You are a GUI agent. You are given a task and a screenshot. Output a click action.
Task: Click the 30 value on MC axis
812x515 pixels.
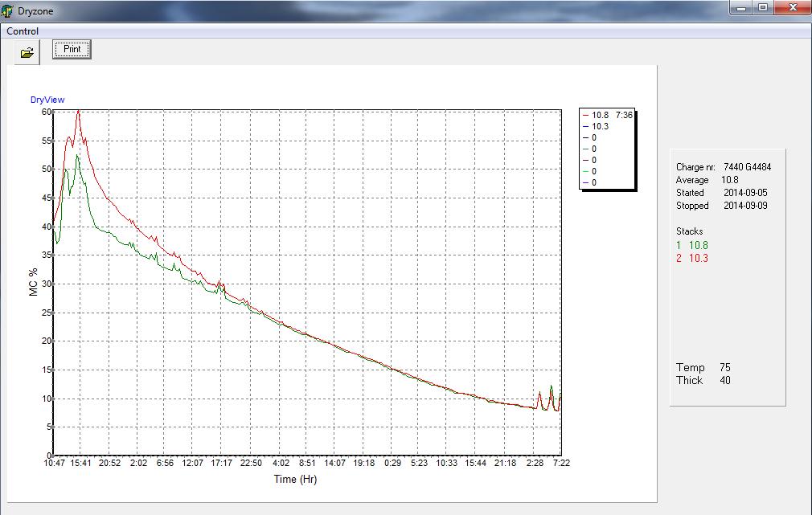click(47, 284)
